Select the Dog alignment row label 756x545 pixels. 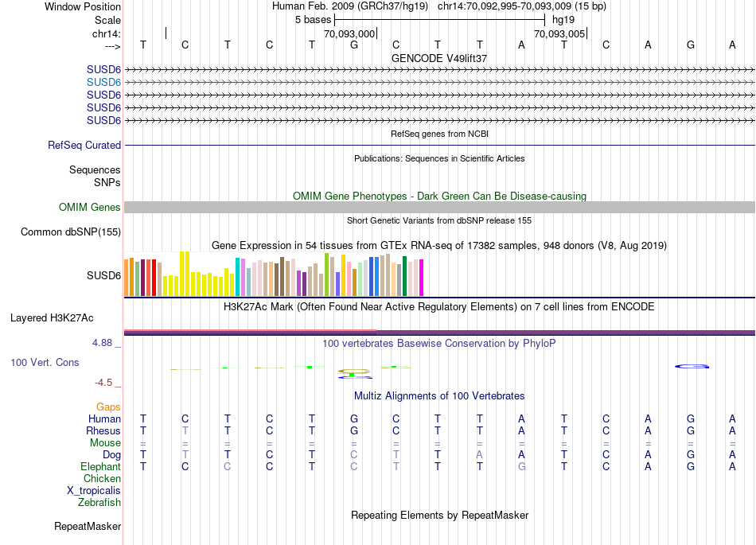[x=111, y=455]
